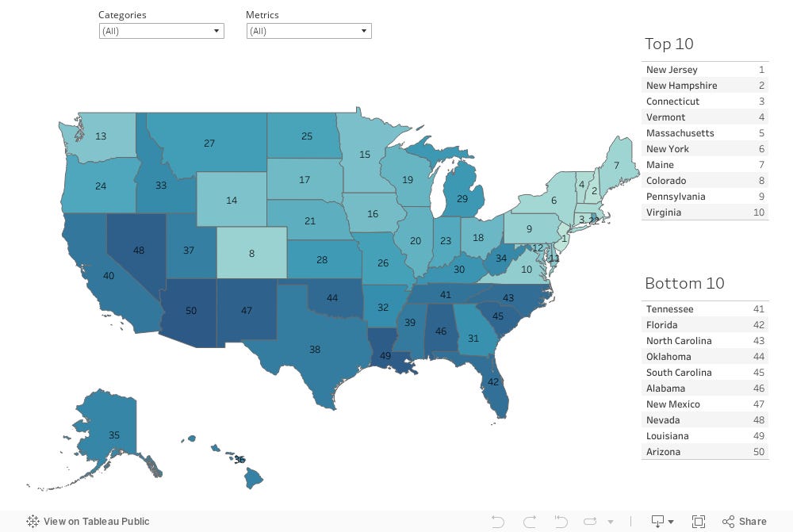Screen dimensions: 793x532
Task: Click New Mexico on the map (47)
Action: [247, 311]
